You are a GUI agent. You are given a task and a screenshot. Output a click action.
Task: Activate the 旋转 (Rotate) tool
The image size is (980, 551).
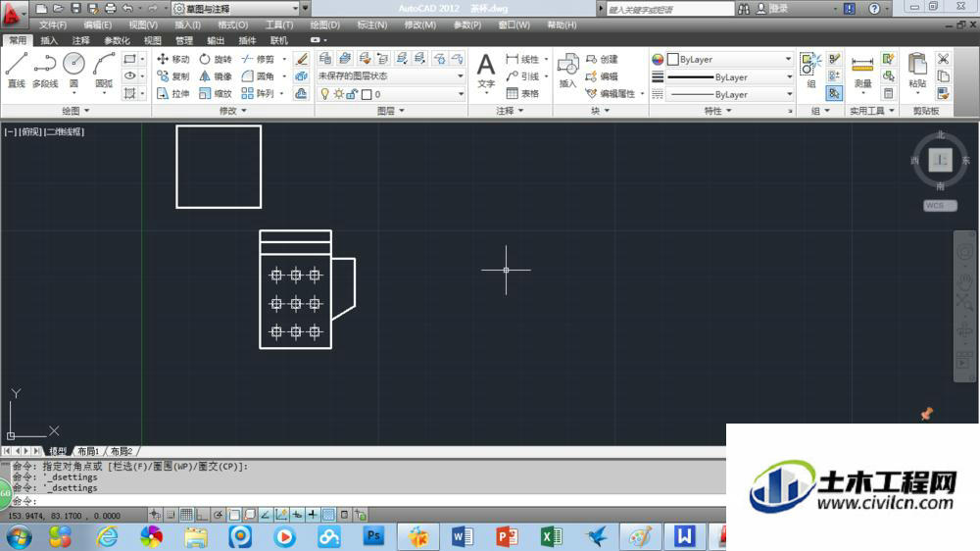[x=215, y=59]
